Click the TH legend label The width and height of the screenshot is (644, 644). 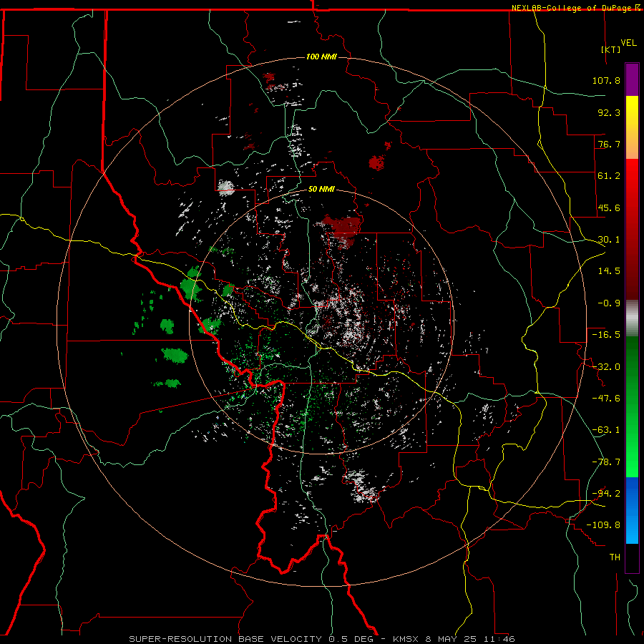tap(615, 557)
